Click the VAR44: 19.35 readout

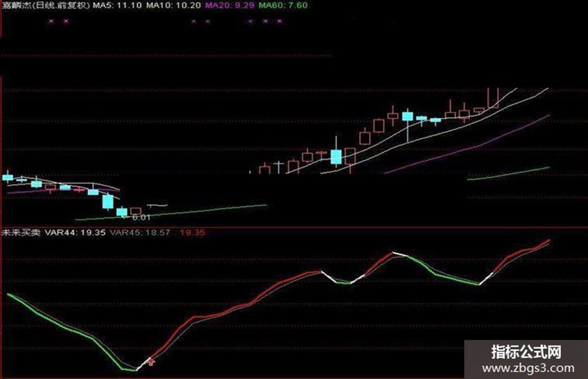75,232
